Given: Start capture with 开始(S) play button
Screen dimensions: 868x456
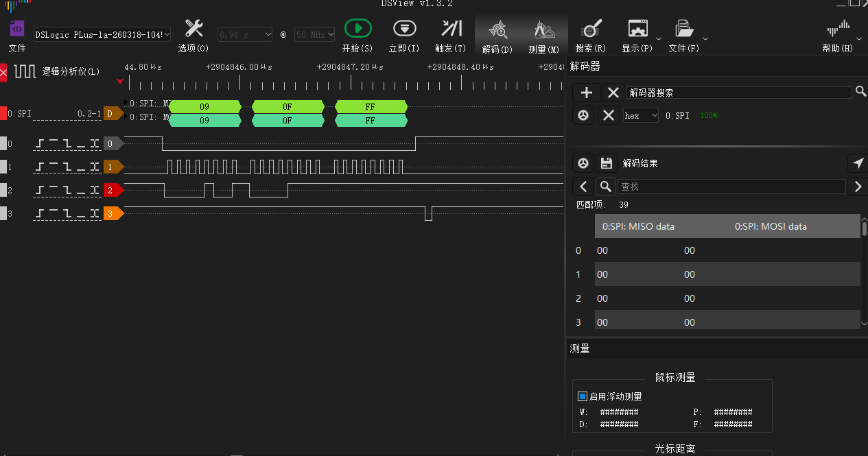Looking at the screenshot, I should [x=357, y=28].
